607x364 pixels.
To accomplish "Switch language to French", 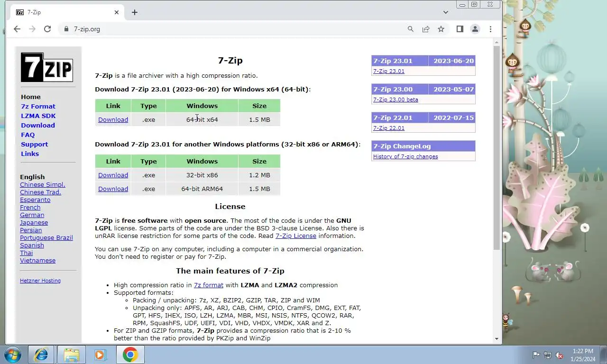I will click(x=30, y=207).
